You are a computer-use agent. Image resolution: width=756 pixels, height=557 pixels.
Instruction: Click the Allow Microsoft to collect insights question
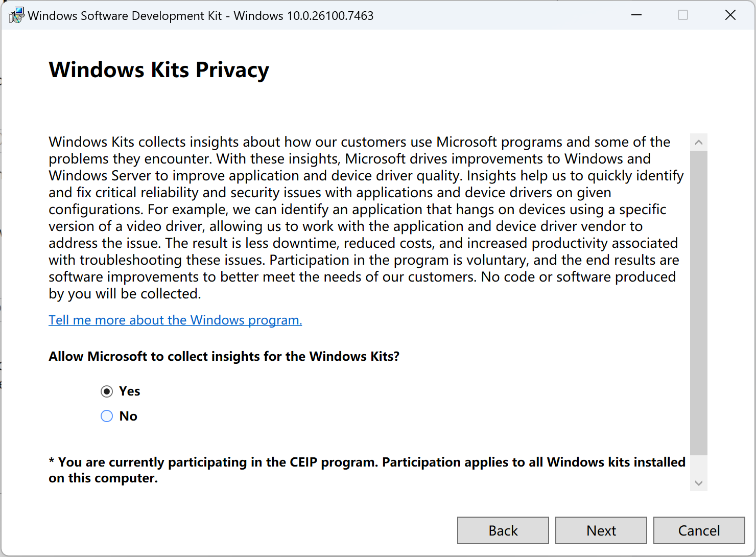pos(224,356)
